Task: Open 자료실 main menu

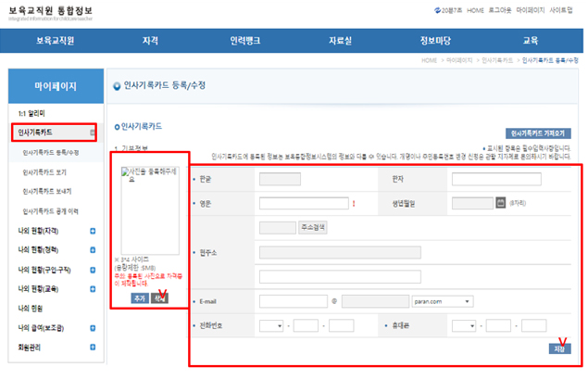Action: 340,41
